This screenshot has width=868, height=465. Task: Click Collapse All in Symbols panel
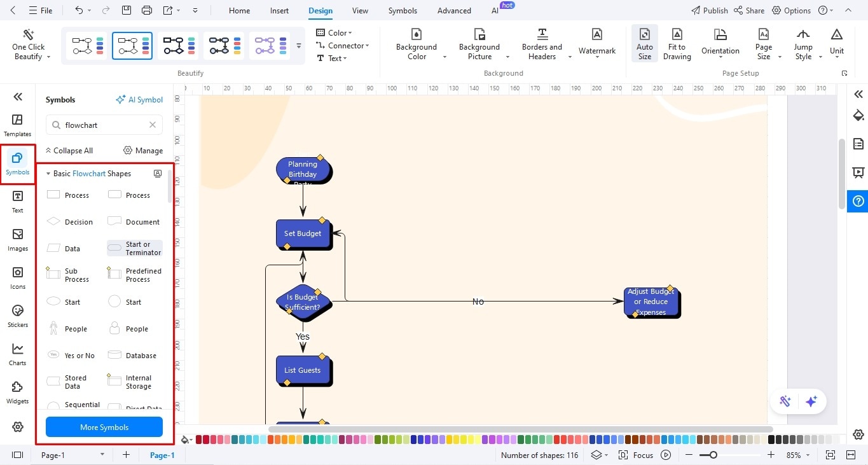coord(69,151)
